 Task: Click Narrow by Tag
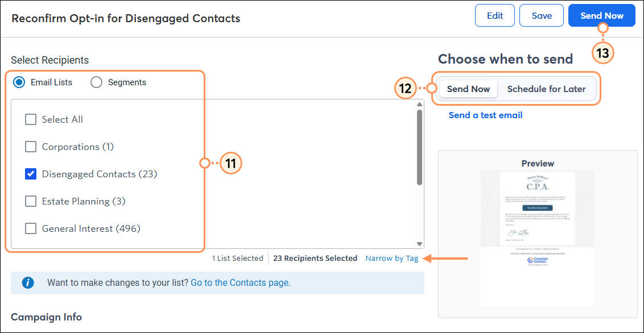coord(391,258)
